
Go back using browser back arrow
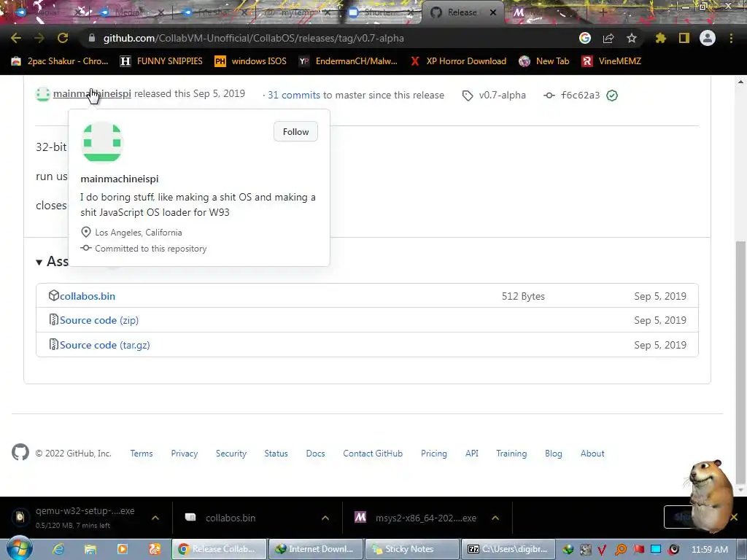(x=16, y=38)
